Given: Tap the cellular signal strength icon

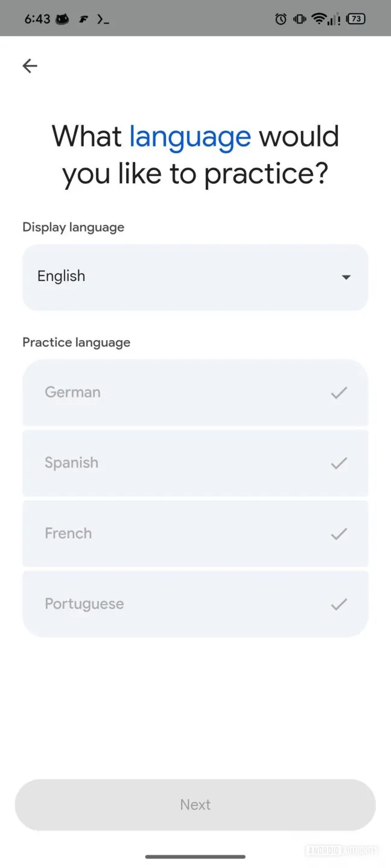Looking at the screenshot, I should [x=334, y=19].
